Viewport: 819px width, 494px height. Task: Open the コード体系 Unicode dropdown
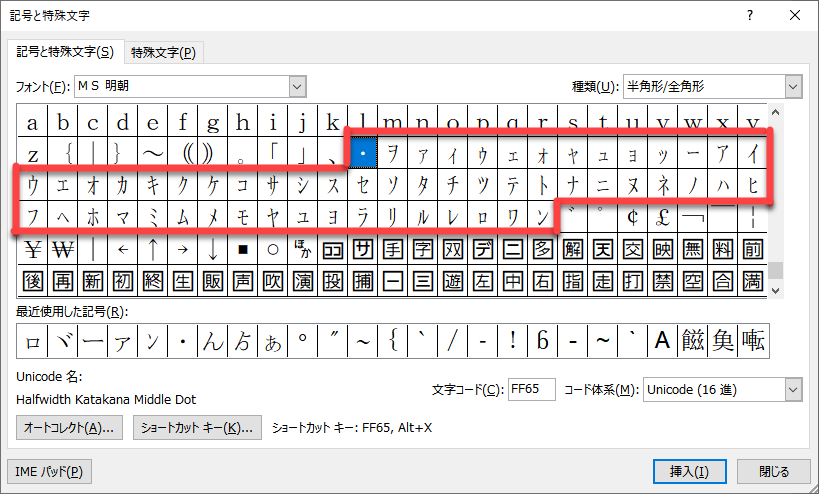pyautogui.click(x=793, y=389)
